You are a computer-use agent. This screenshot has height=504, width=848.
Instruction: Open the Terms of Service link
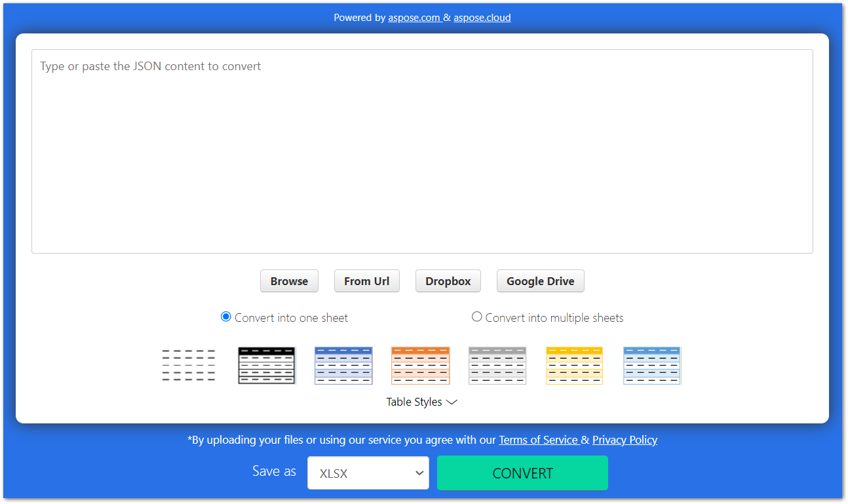[538, 440]
